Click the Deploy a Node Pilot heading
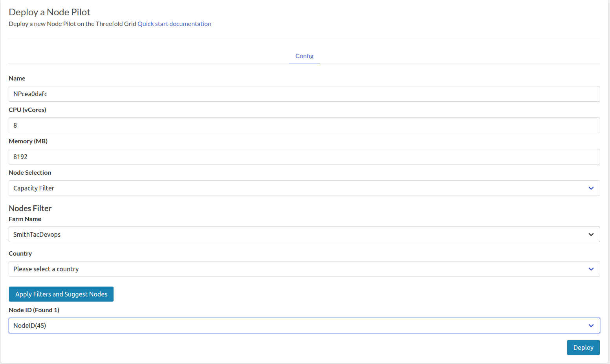This screenshot has height=364, width=610. click(x=49, y=12)
